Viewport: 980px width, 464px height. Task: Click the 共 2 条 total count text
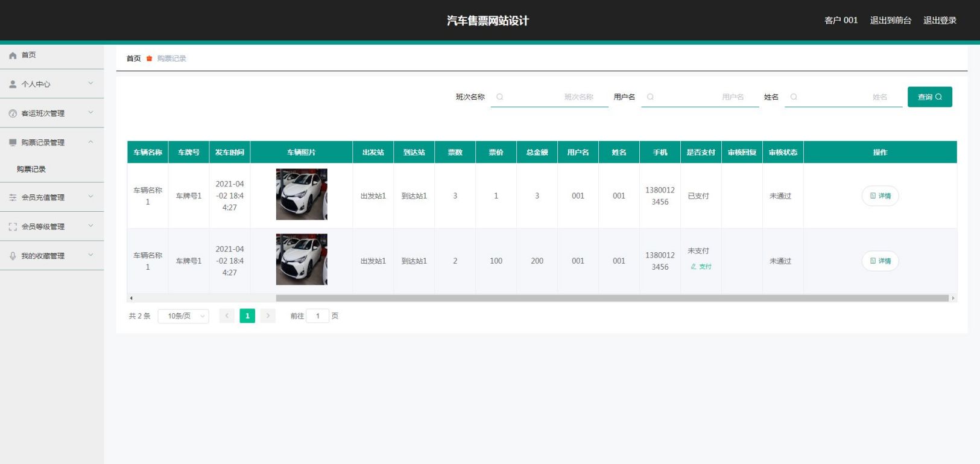pos(139,316)
